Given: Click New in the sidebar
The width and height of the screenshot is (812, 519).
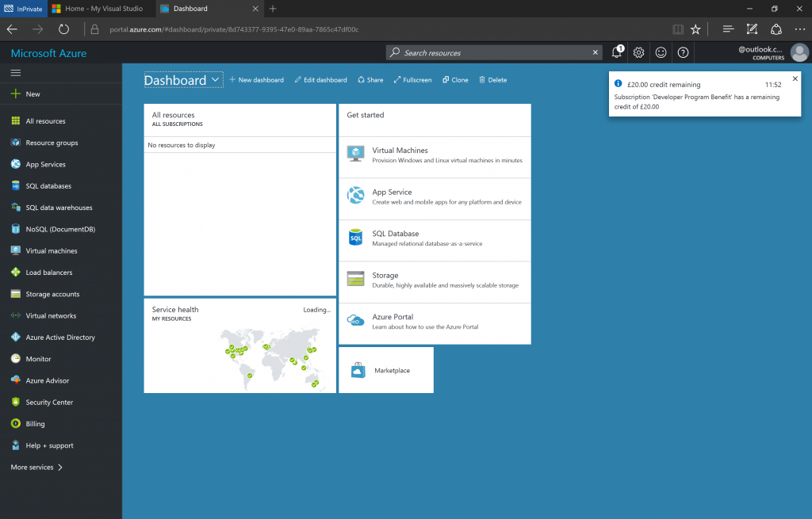Looking at the screenshot, I should coord(61,93).
